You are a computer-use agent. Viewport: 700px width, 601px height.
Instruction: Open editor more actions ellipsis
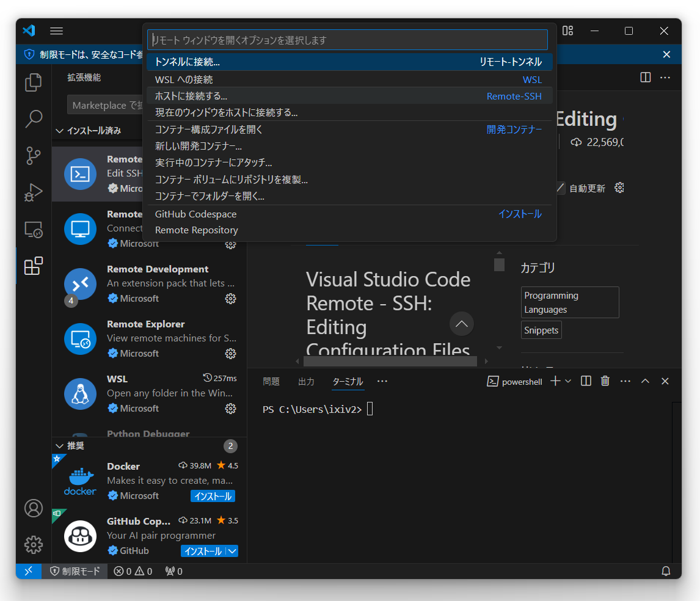click(665, 77)
